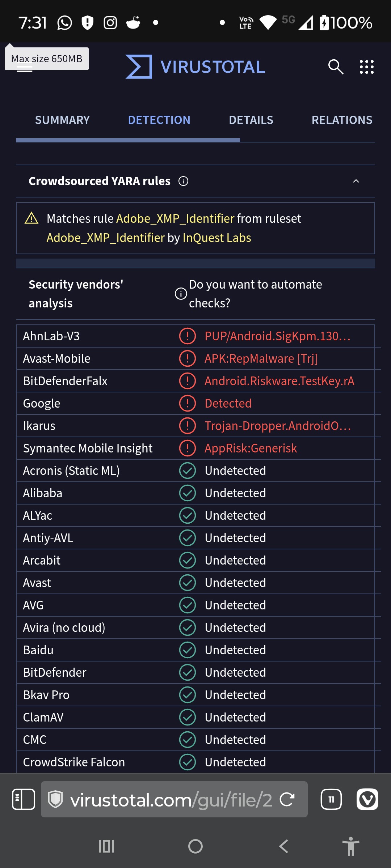
Task: Click the 'Do you want to automate checks?' link
Action: 255,294
